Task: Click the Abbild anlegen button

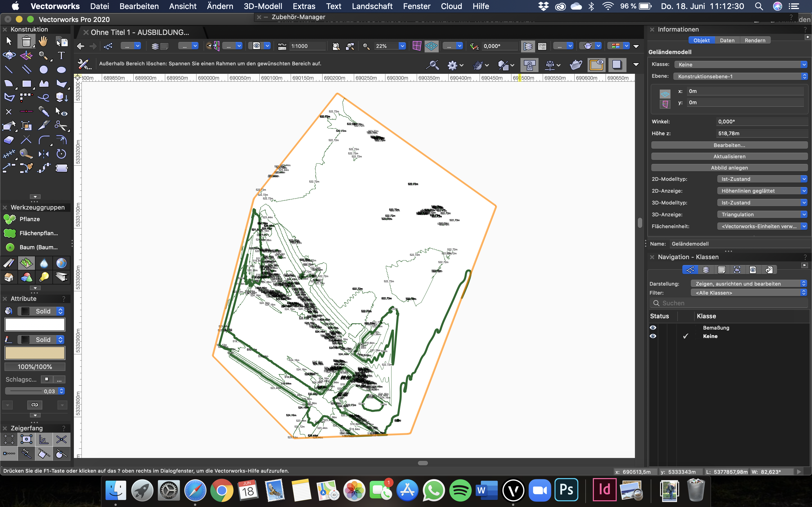Action: pos(729,168)
